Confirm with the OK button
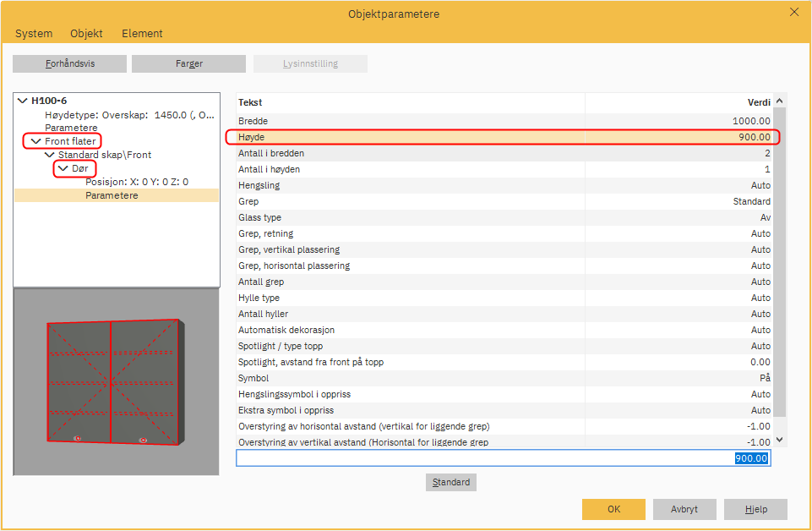The width and height of the screenshot is (812, 531). tap(613, 509)
